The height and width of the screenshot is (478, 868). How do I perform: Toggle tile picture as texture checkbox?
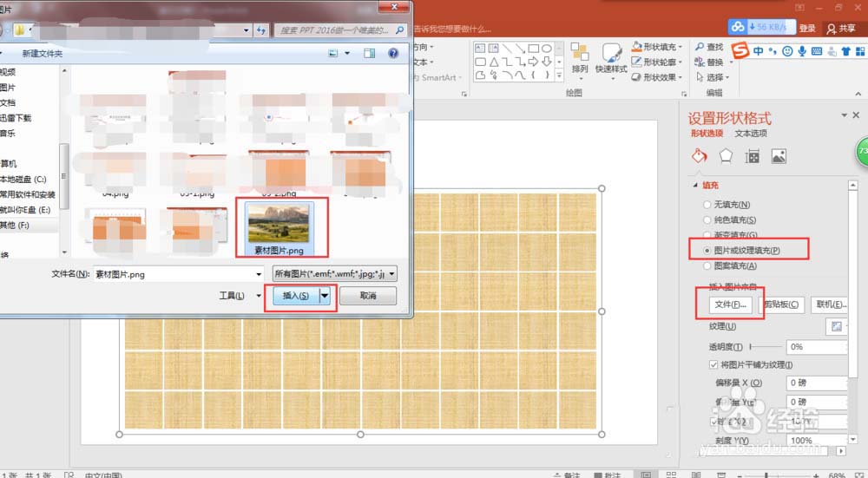(x=713, y=364)
